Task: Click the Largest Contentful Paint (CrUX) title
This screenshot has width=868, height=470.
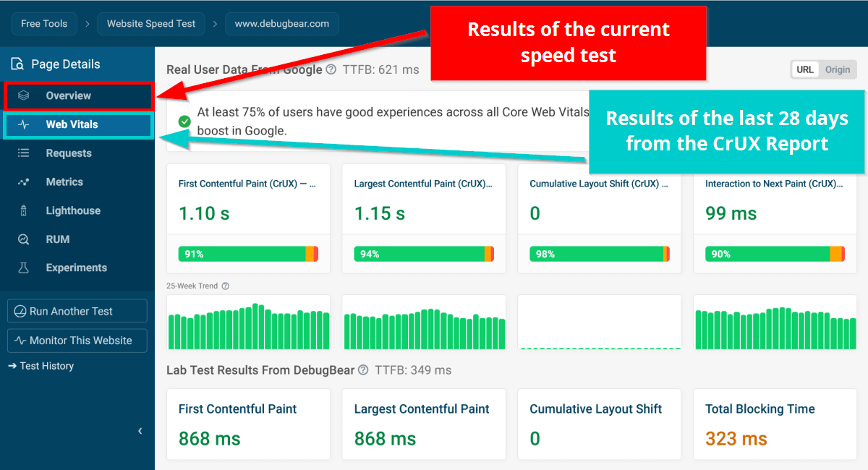Action: 423,184
